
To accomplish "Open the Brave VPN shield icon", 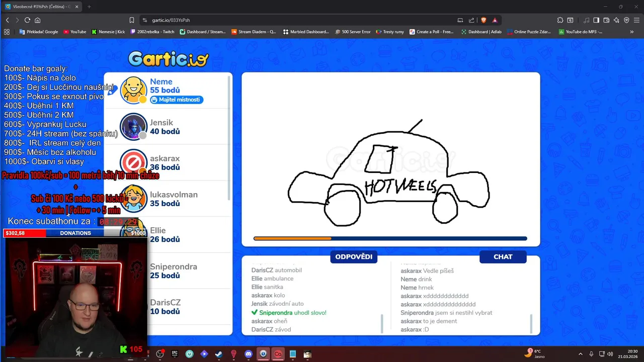I will (x=626, y=20).
